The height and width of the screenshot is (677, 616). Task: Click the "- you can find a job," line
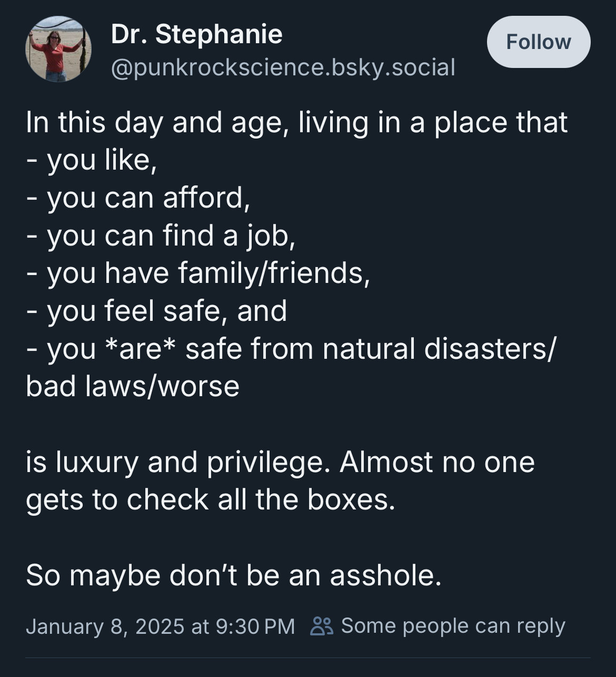click(x=161, y=236)
